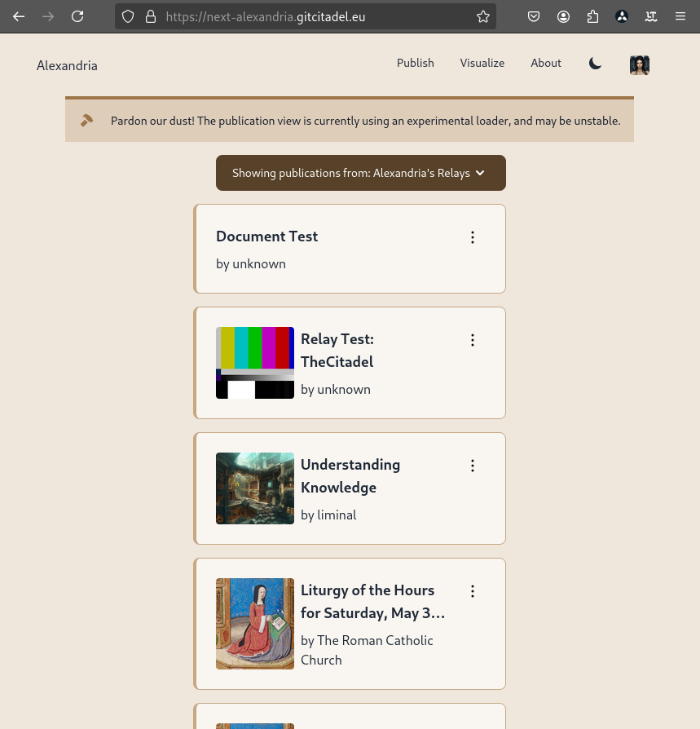This screenshot has width=700, height=729.
Task: Open the tracking protection shield icon
Action: (128, 17)
